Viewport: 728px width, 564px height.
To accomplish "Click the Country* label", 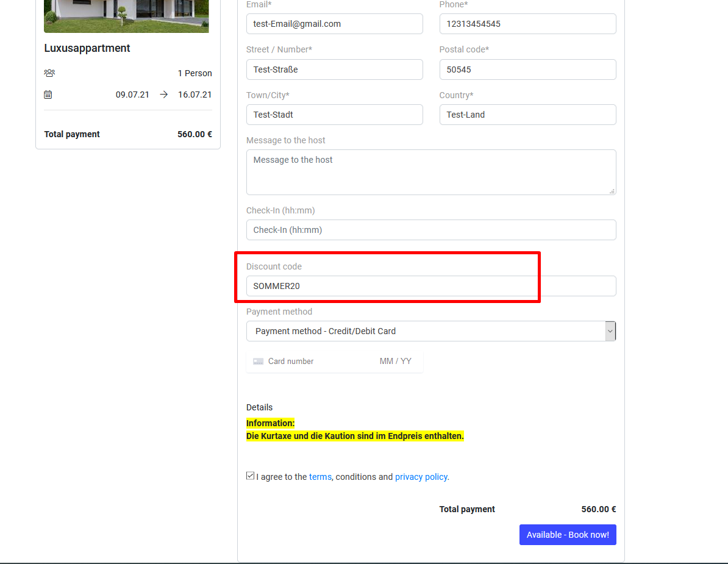I will click(x=457, y=95).
